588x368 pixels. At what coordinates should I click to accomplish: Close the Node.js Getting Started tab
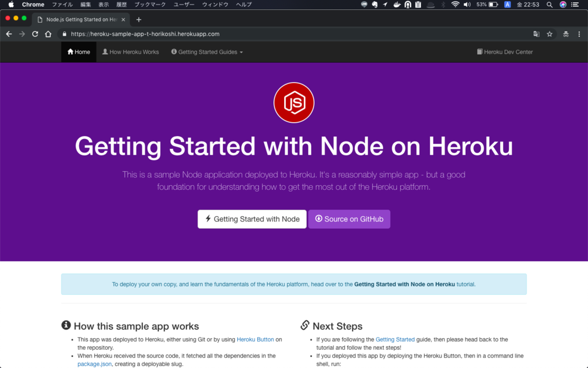(x=123, y=20)
